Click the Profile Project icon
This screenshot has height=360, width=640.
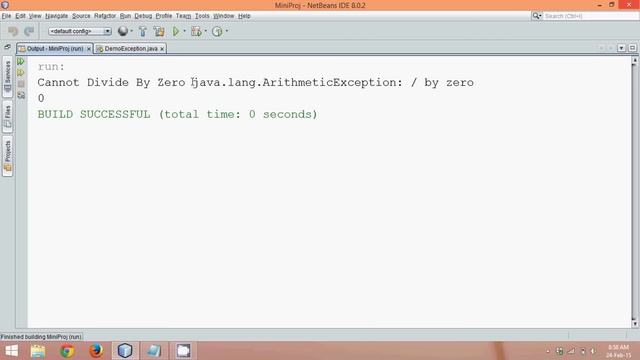[217, 31]
